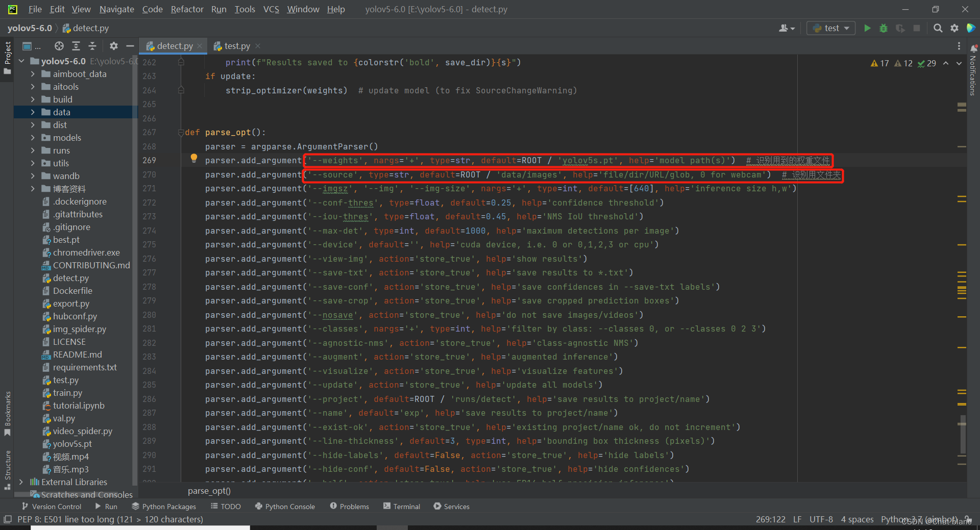
Task: Open the test run configuration dropdown
Action: (831, 28)
